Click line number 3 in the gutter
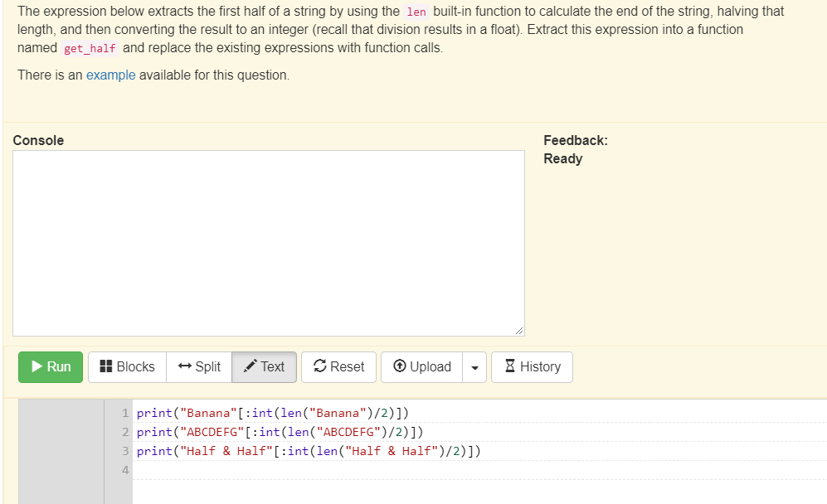This screenshot has width=827, height=504. (125, 451)
